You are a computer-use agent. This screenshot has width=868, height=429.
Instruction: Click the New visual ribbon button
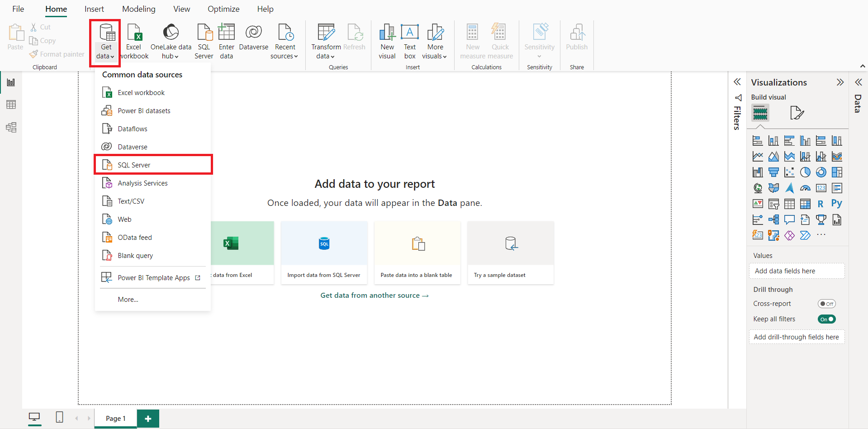[x=387, y=42]
